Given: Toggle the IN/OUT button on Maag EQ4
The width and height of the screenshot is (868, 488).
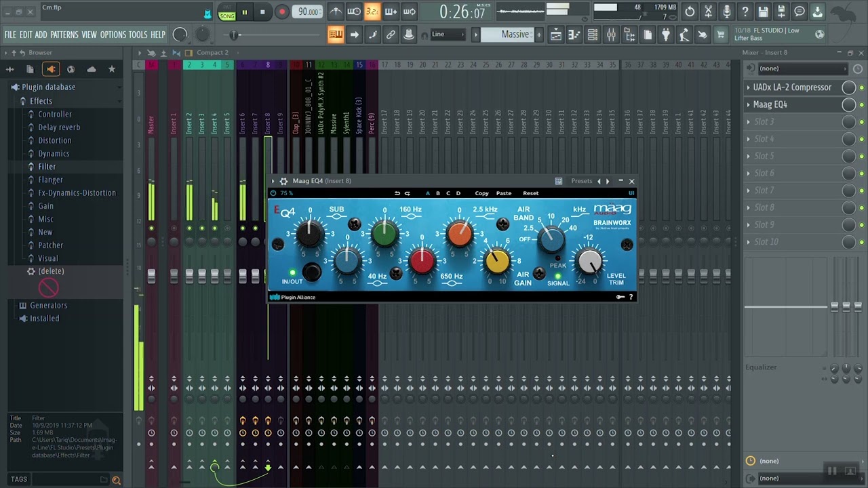Looking at the screenshot, I should (x=311, y=272).
